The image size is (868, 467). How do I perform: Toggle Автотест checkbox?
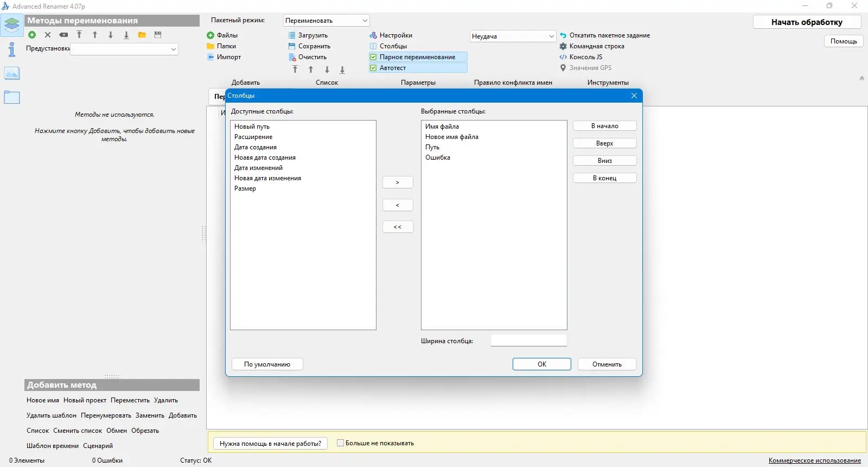click(418, 68)
